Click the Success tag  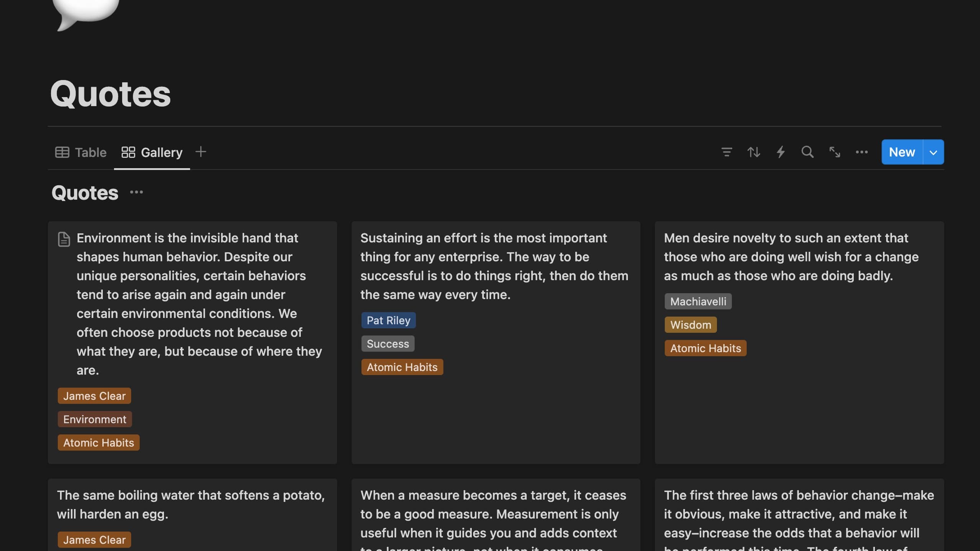388,344
